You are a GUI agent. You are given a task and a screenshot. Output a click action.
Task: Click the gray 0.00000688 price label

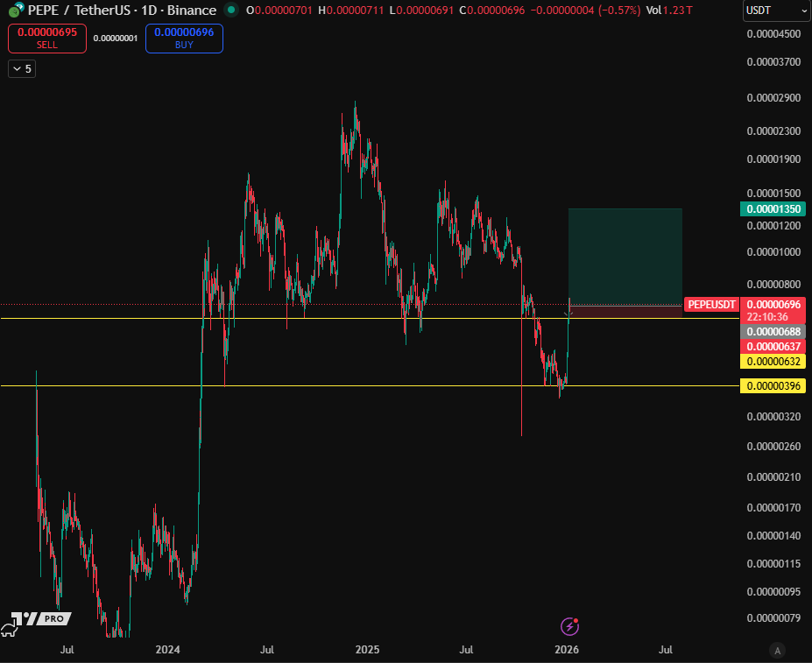tap(773, 331)
